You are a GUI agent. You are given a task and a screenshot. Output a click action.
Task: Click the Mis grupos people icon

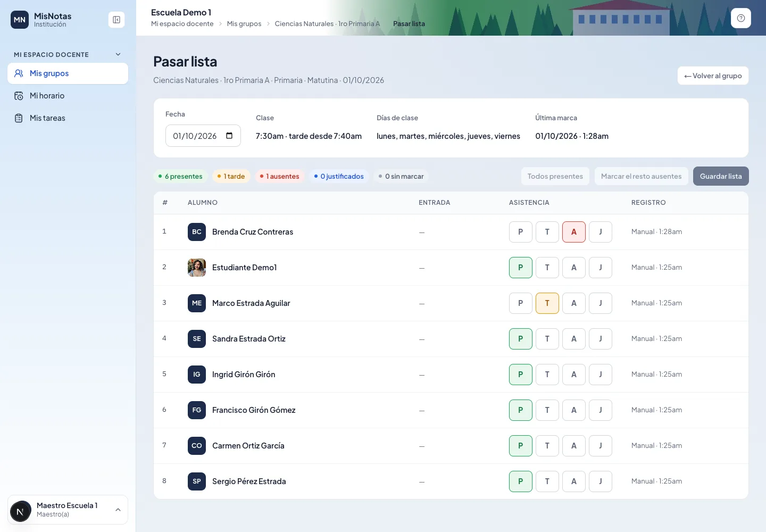pos(19,73)
